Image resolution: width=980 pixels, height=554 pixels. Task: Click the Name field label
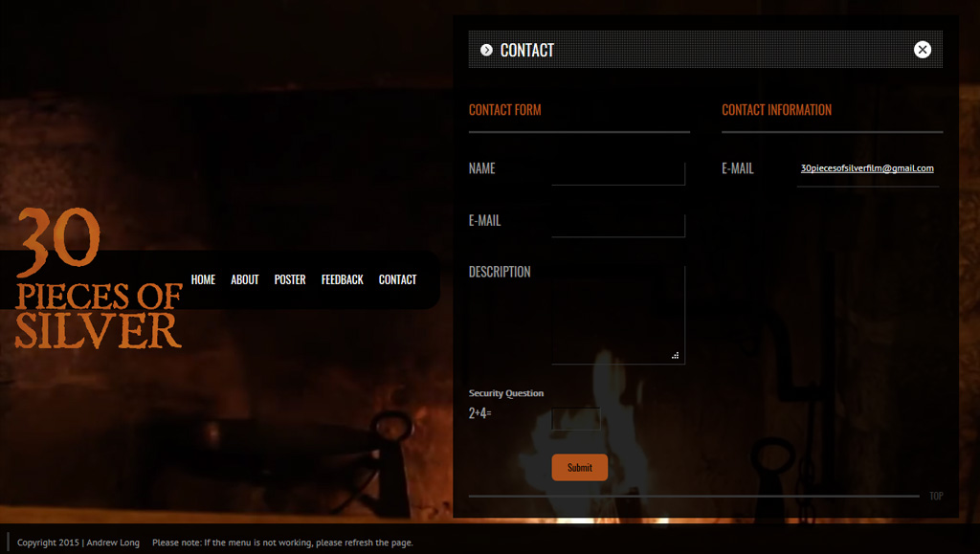pyautogui.click(x=482, y=168)
